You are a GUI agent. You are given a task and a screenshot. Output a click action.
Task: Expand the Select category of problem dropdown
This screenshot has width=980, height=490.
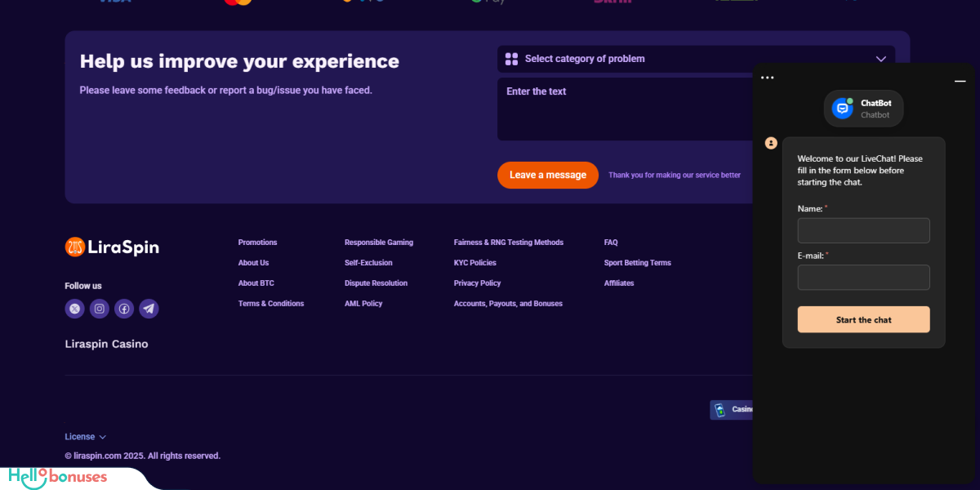[x=696, y=59]
